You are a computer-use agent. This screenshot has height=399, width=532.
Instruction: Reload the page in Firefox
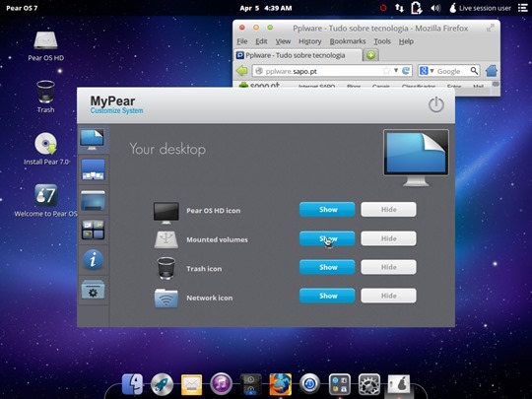click(x=406, y=71)
